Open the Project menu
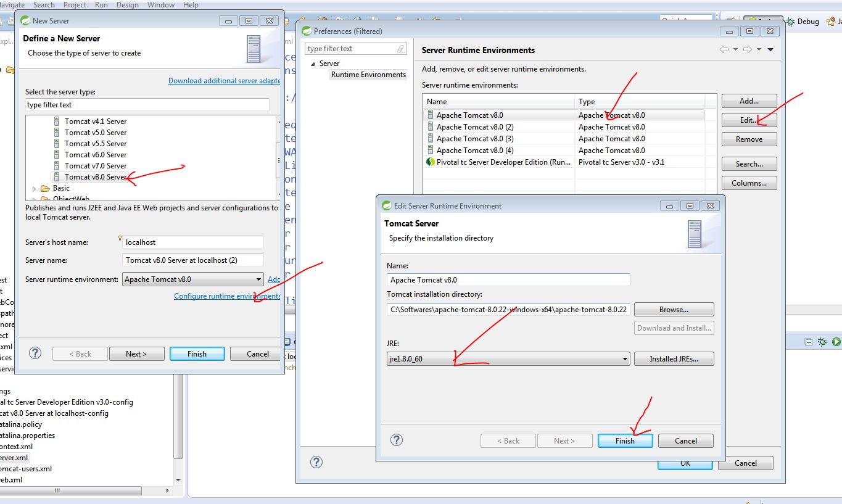 tap(75, 4)
